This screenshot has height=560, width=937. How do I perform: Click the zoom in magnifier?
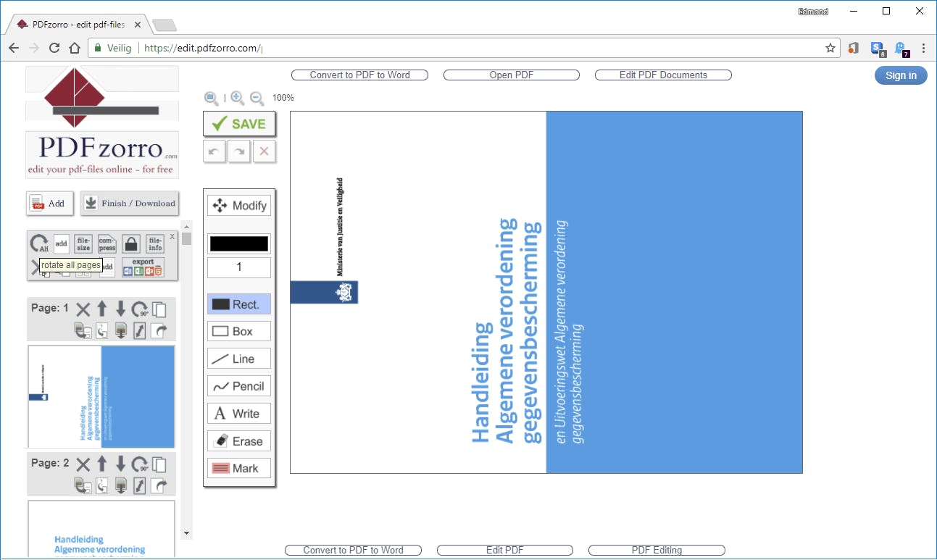click(237, 98)
